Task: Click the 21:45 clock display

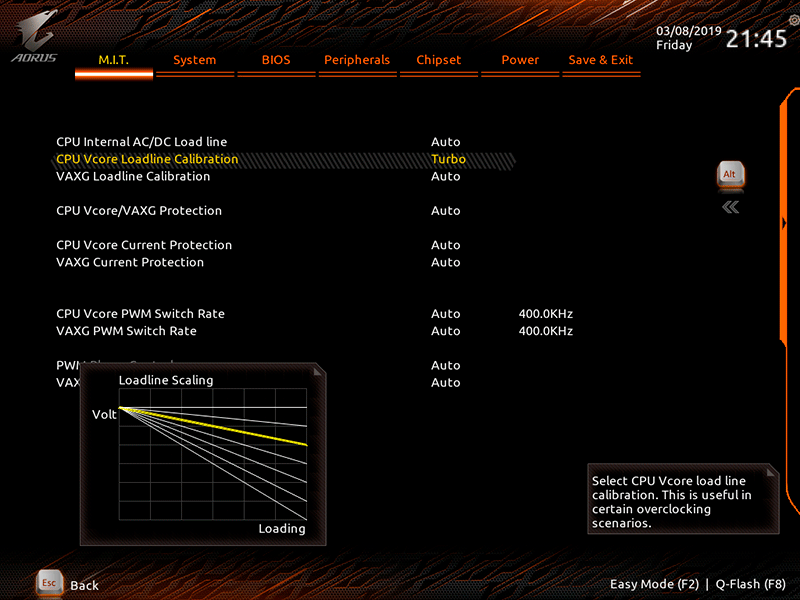Action: tap(756, 39)
